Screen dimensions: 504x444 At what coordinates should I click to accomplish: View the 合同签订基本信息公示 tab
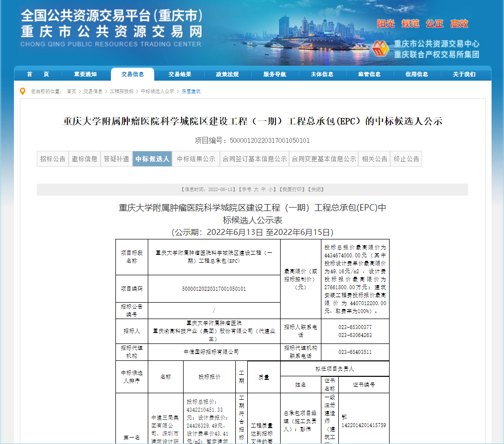pos(255,159)
